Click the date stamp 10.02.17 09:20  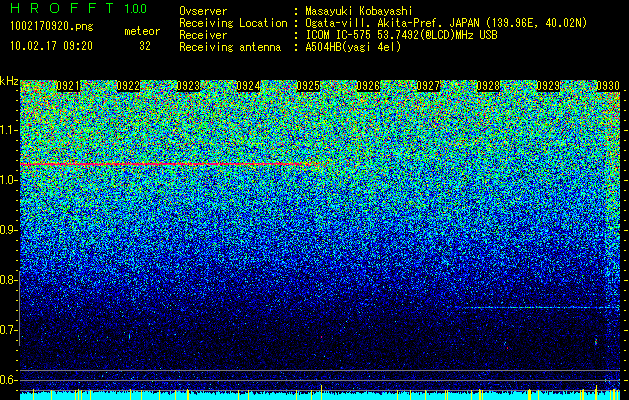[51, 46]
